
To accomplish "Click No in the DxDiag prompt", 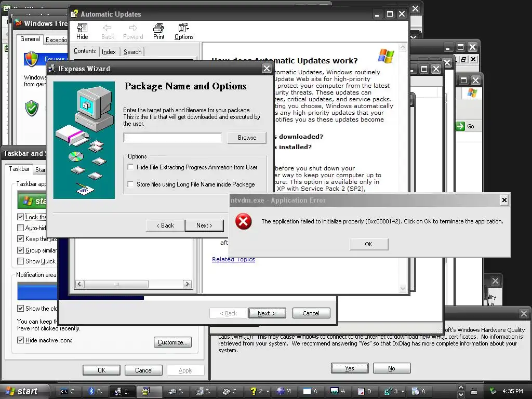I will 392,368.
